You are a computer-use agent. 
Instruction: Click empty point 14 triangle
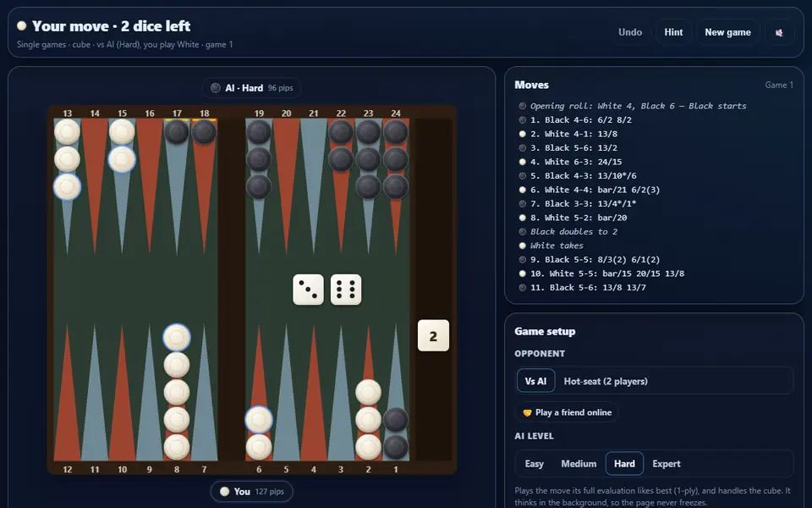95,186
